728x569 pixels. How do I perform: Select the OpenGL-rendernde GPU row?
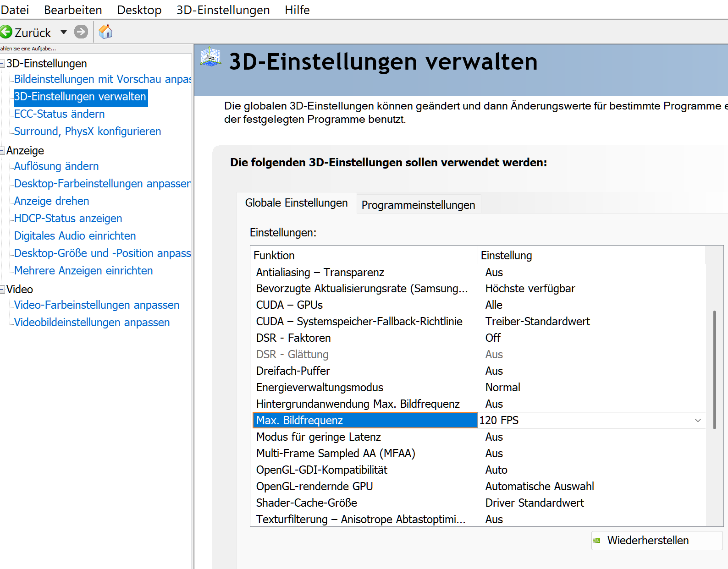[478, 487]
